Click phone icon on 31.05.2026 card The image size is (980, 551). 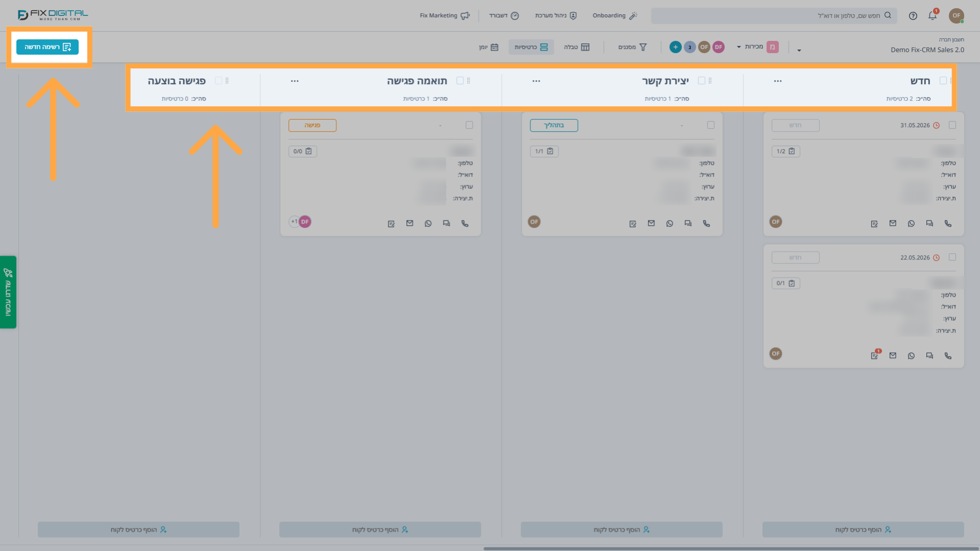948,224
